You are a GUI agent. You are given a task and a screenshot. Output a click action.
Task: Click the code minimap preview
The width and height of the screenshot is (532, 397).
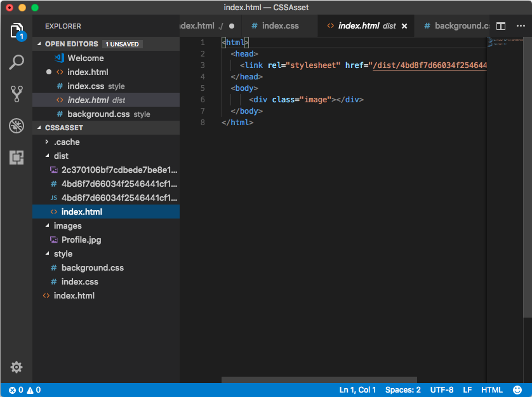coord(505,42)
